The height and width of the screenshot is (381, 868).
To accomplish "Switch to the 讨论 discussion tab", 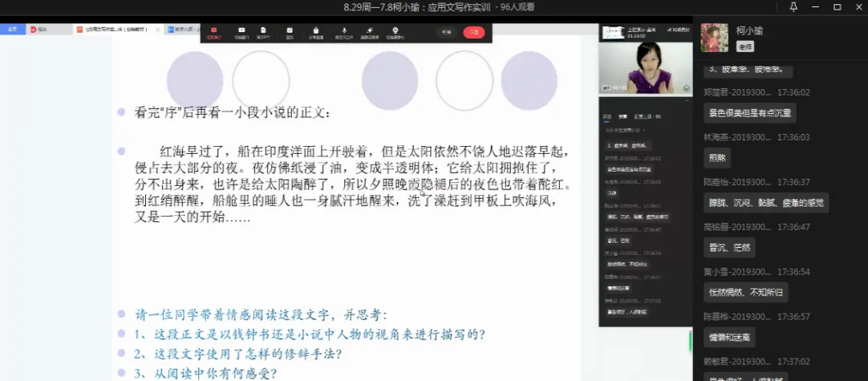I will (607, 116).
